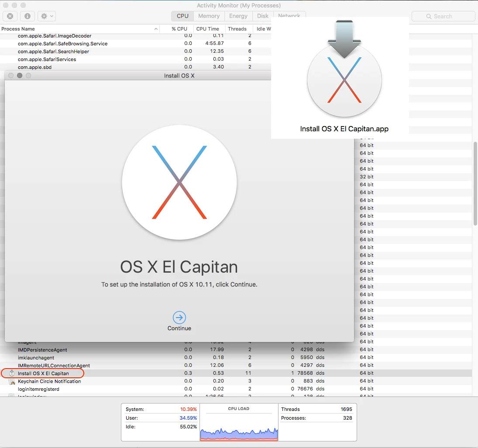The height and width of the screenshot is (448, 478).
Task: Click the Install OS X El Capitan process icon
Action: (12, 373)
